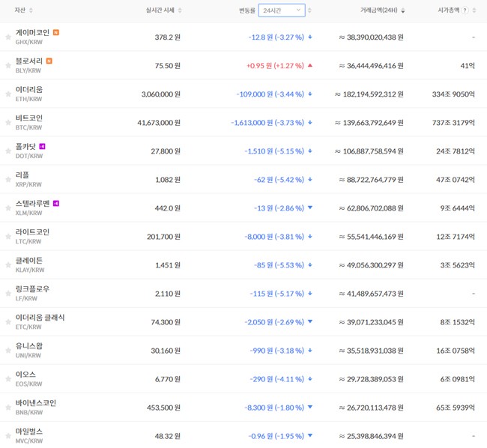Click the down arrow in 비트코인 change cell
487x448 pixels.
coord(310,123)
